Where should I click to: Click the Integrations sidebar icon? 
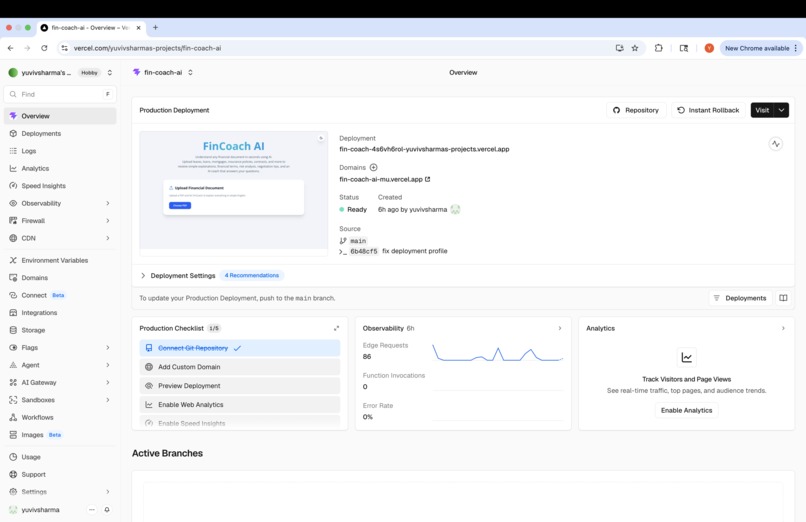click(13, 313)
